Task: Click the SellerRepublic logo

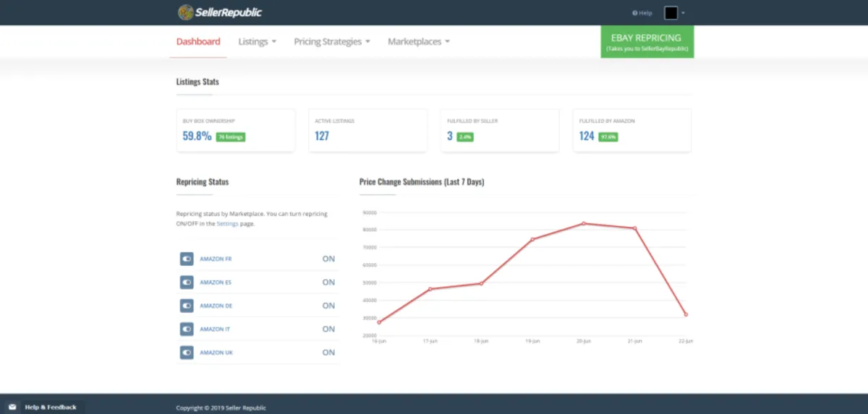Action: coord(220,12)
